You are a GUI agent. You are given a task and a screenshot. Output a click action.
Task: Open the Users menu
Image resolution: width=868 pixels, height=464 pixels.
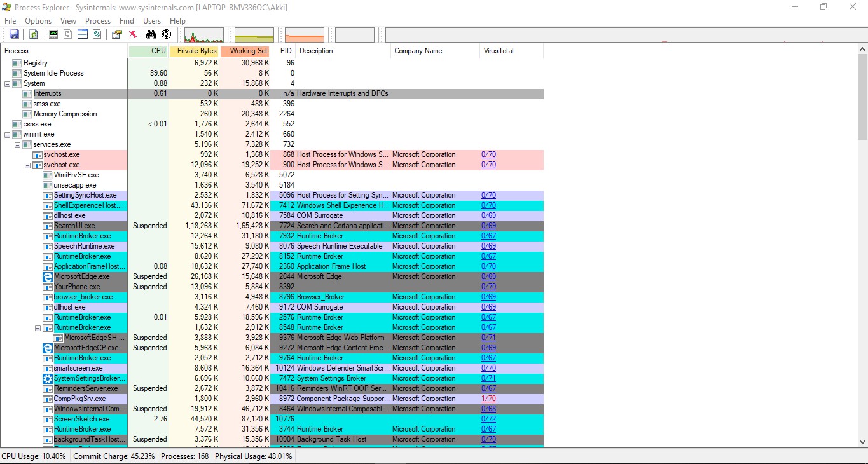[x=152, y=21]
